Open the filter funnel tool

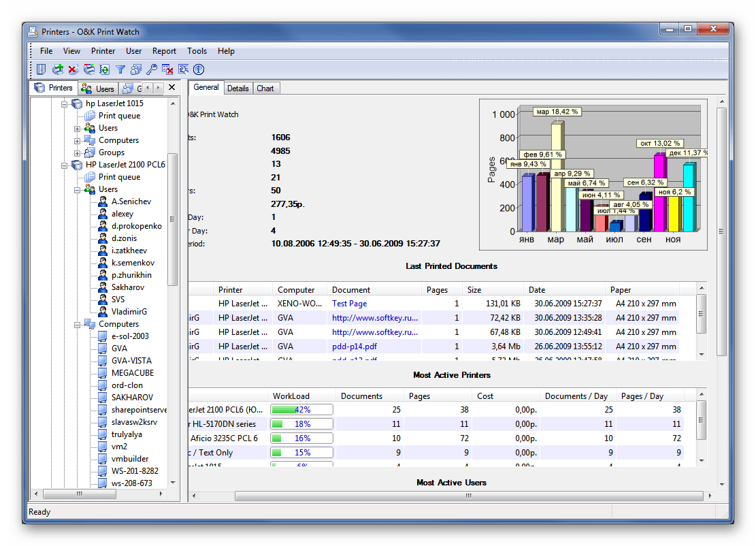tap(120, 69)
